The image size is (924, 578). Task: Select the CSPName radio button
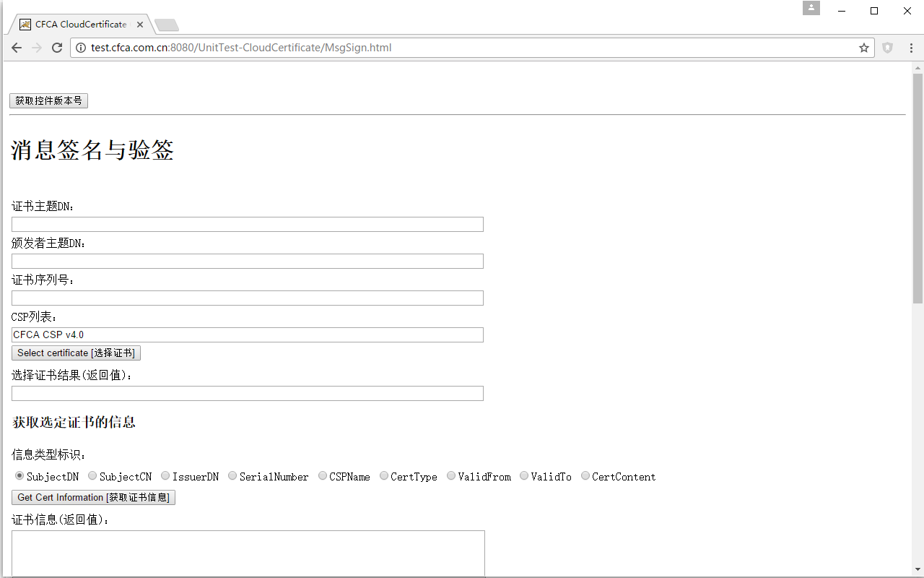click(323, 475)
